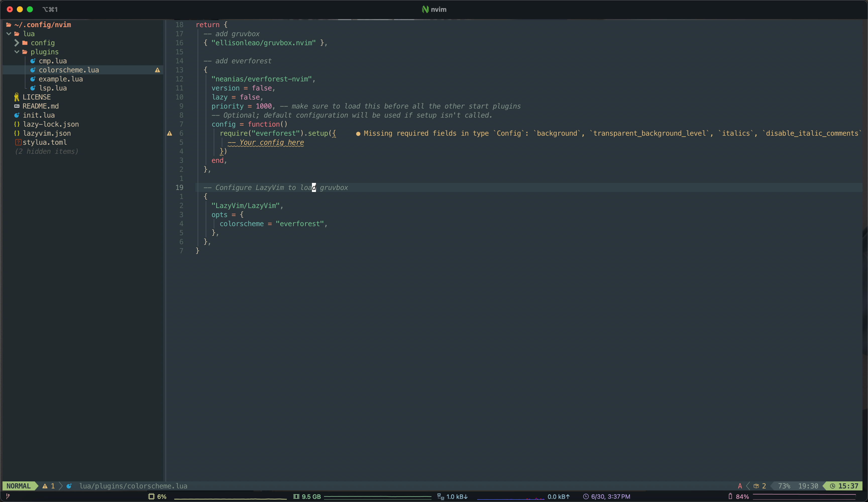
Task: Click the clock icon beside 15:37 in statusline
Action: pyautogui.click(x=833, y=486)
